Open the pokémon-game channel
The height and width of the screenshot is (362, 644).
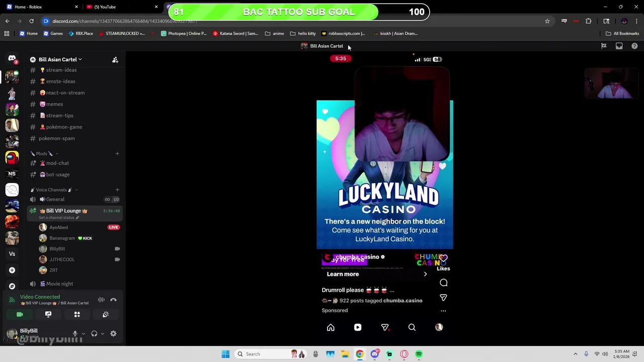(74, 127)
